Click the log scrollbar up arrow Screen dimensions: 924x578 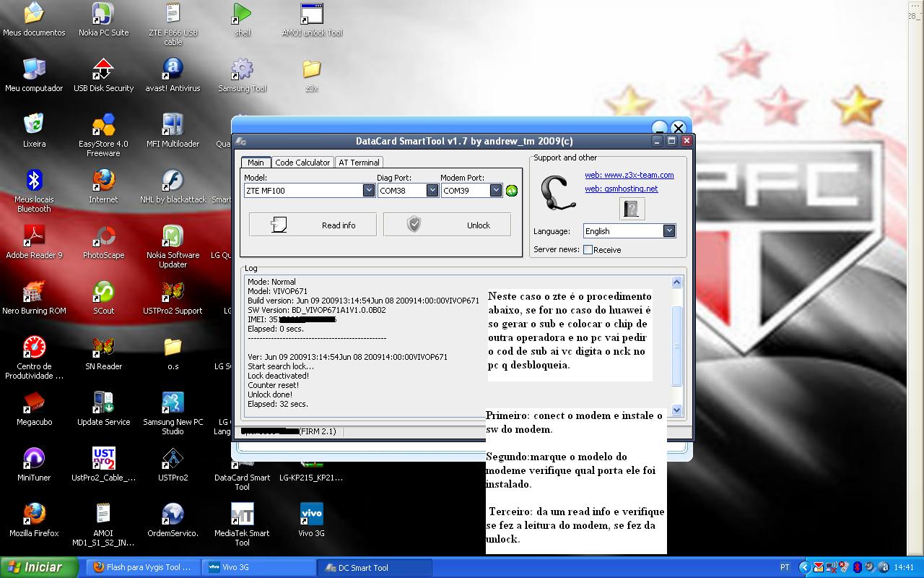pos(676,282)
